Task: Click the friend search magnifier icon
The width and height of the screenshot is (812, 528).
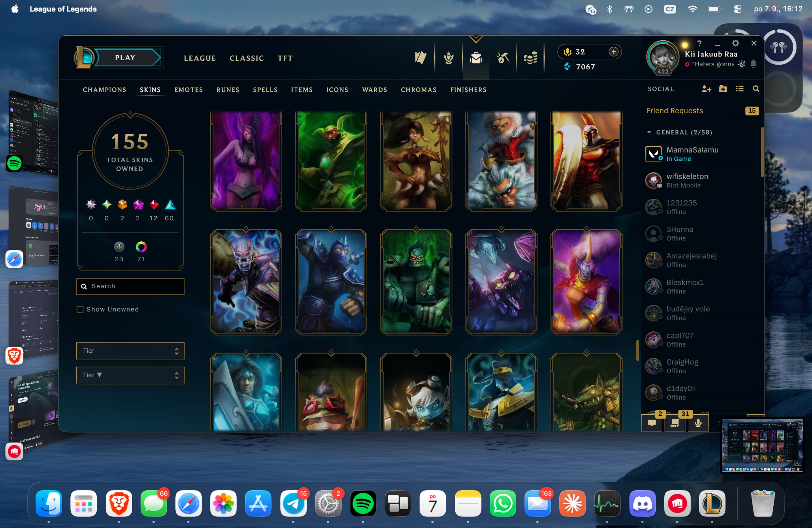Action: pyautogui.click(x=756, y=89)
